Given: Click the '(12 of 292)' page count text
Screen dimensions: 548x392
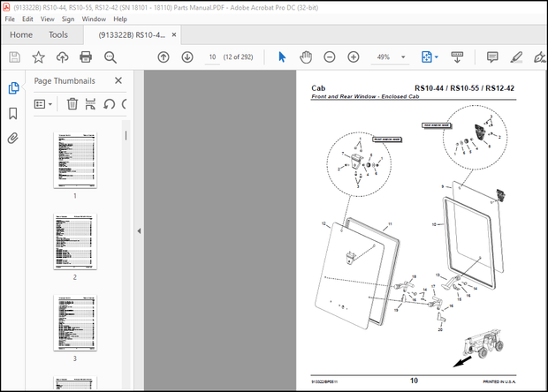Looking at the screenshot, I should pos(238,57).
